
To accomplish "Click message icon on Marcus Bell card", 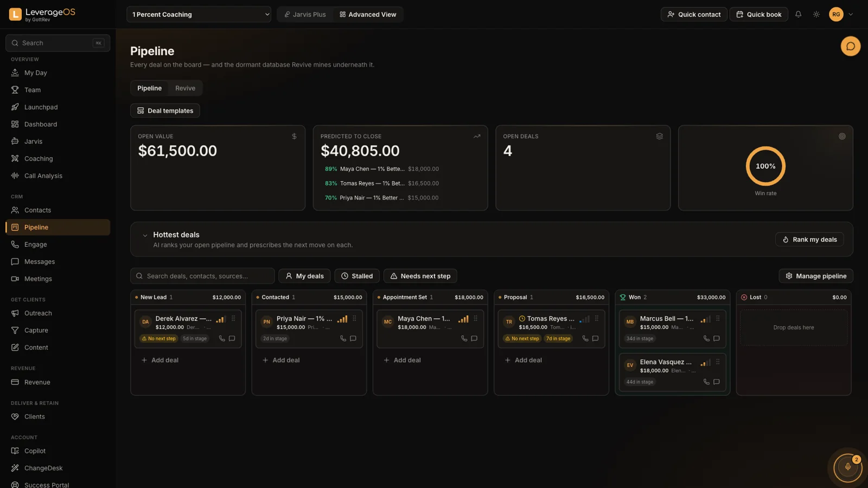I will 716,338.
